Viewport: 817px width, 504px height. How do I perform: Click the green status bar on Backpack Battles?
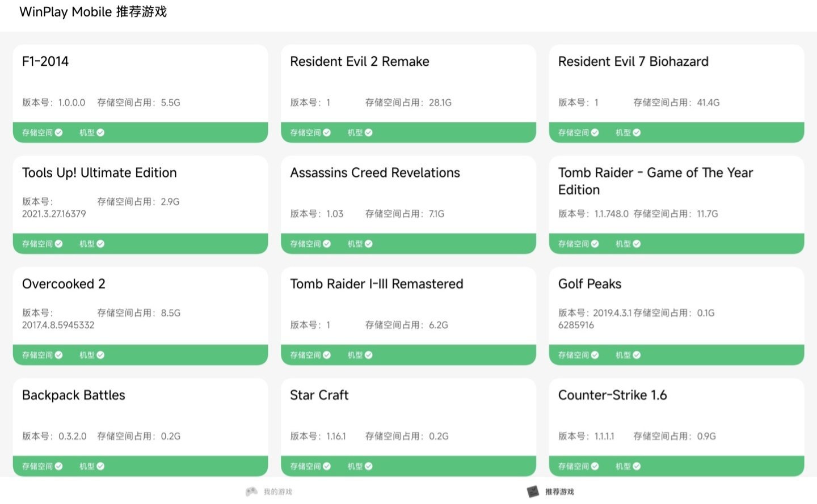pyautogui.click(x=170, y=466)
